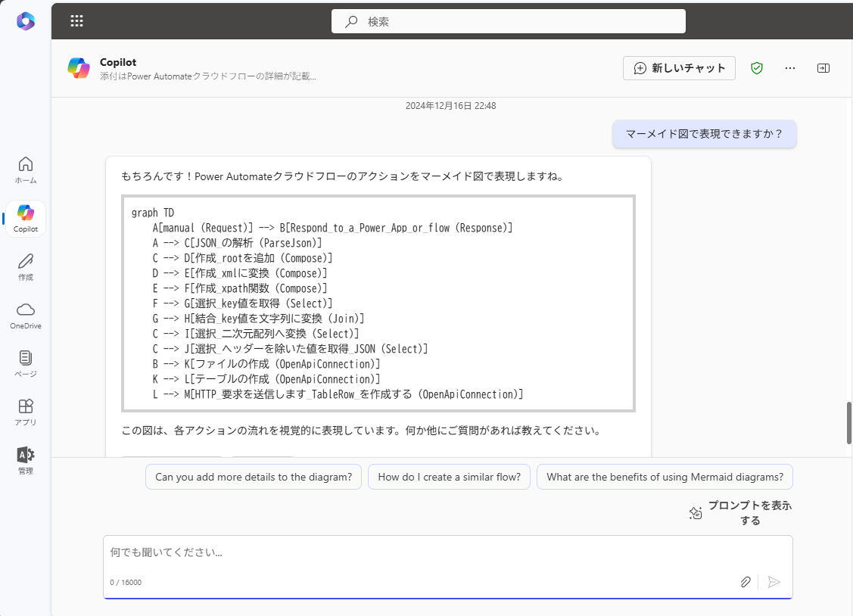
Task: Click the closing sentence この図は、各アクション...
Action: point(363,431)
